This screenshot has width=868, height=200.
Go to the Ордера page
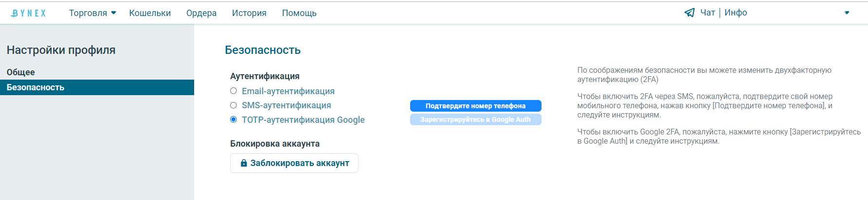[201, 13]
